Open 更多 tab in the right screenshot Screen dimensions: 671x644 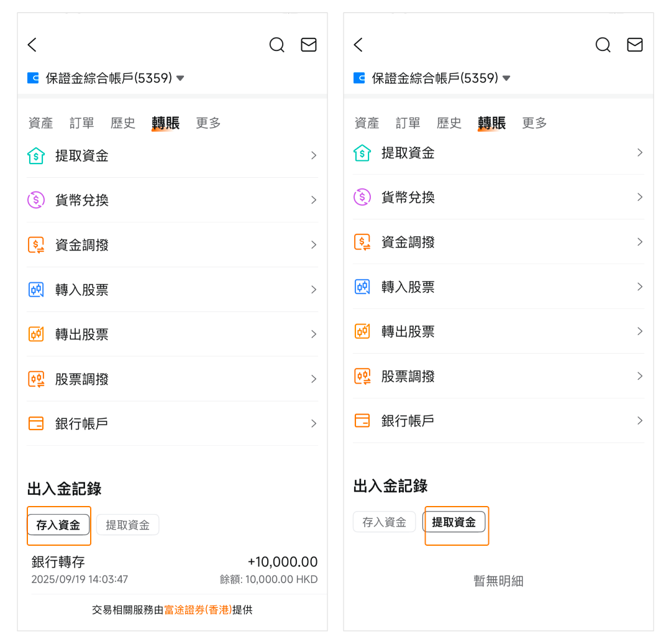coord(534,123)
